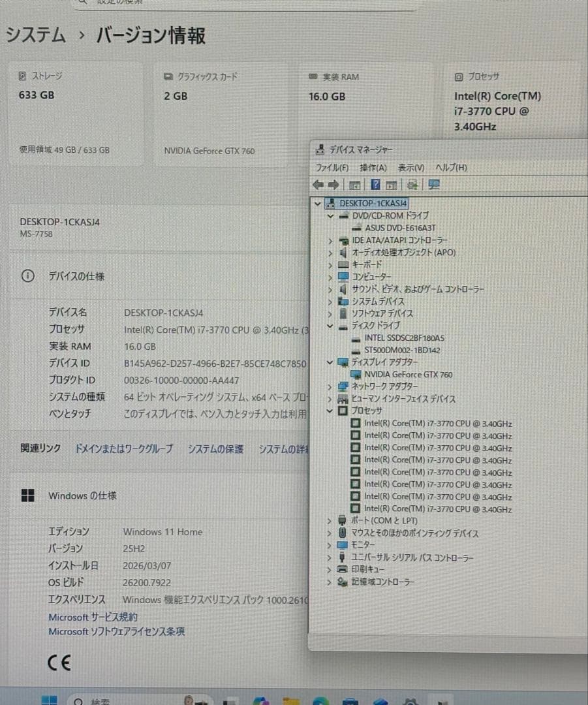Click the mouse icon beside マウスとそのほかのポインティング デバイス
The height and width of the screenshot is (705, 588).
pos(342,533)
